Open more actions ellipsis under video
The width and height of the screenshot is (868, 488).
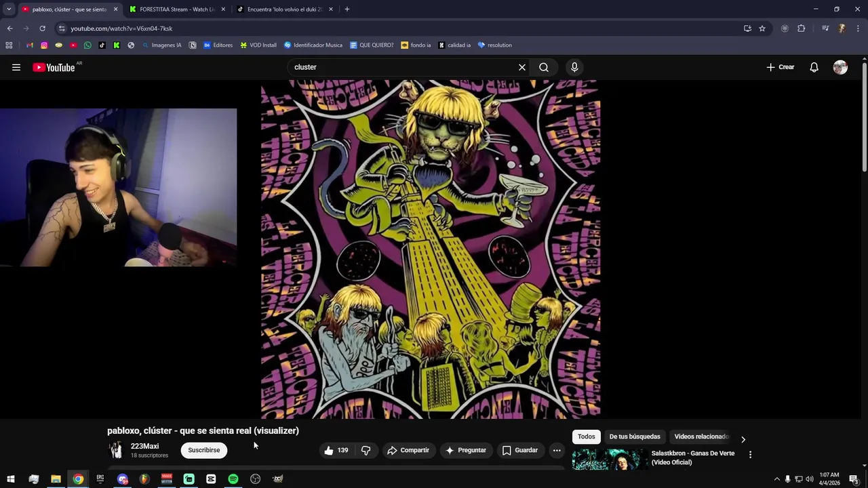point(557,450)
